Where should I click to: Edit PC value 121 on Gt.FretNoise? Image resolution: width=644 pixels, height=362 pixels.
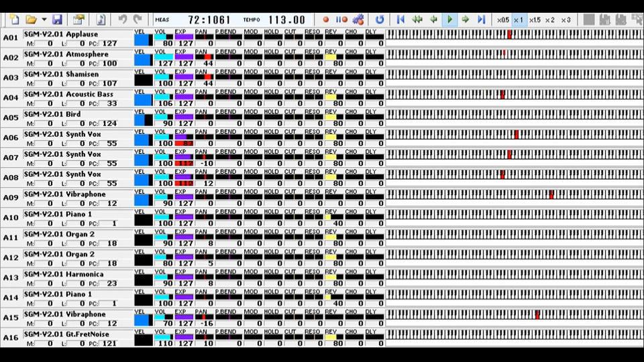pos(109,343)
